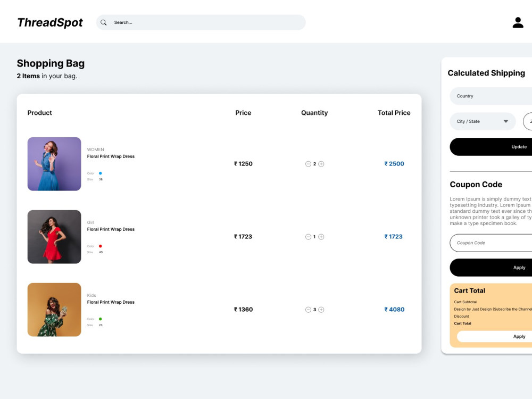Click the Girl category label
Image resolution: width=532 pixels, height=399 pixels.
click(x=90, y=222)
